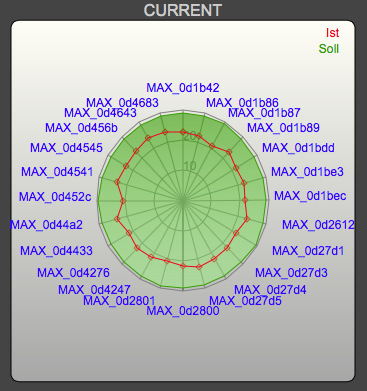Image resolution: width=367 pixels, height=391 pixels.
Task: Select the MAX_0d1b86 axis label
Action: point(242,103)
